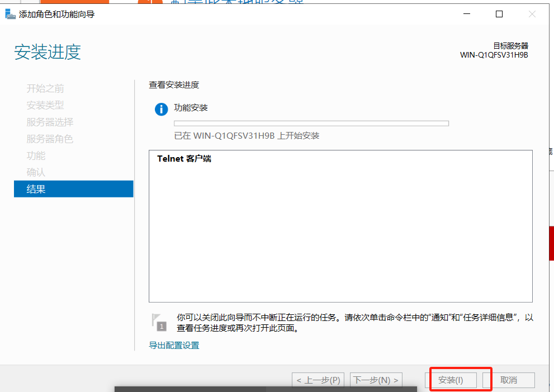Select the 确认 step in the sidebar
Image resolution: width=554 pixels, height=392 pixels.
36,172
